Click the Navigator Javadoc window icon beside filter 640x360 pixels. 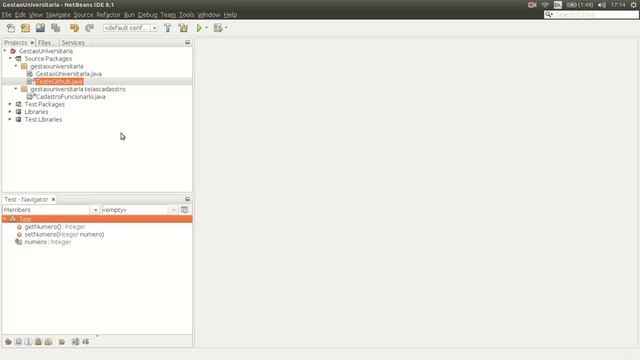click(184, 210)
